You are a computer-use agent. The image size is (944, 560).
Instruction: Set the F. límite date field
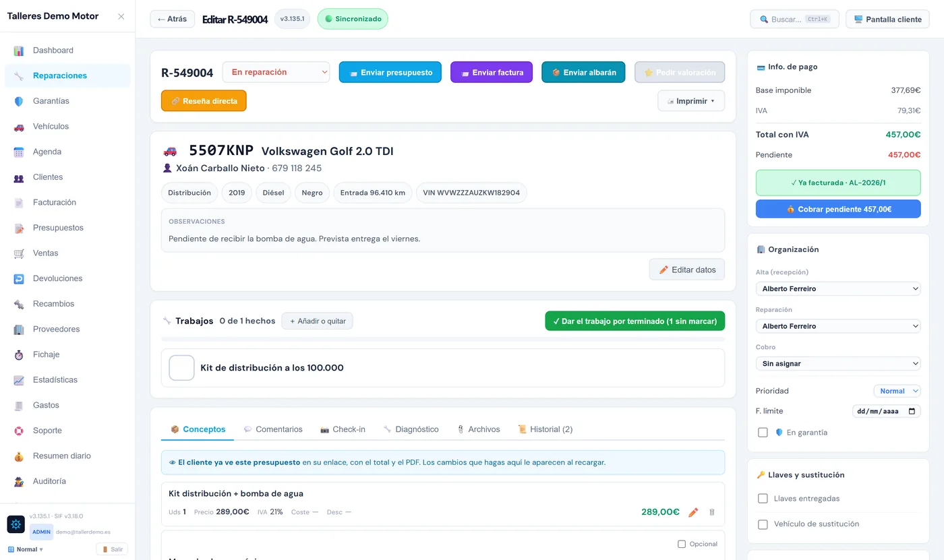[x=887, y=411]
